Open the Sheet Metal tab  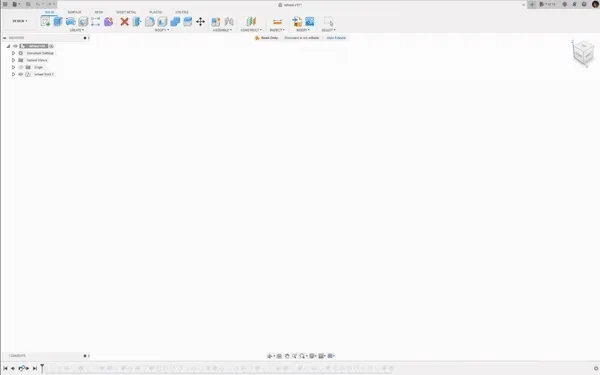click(126, 12)
